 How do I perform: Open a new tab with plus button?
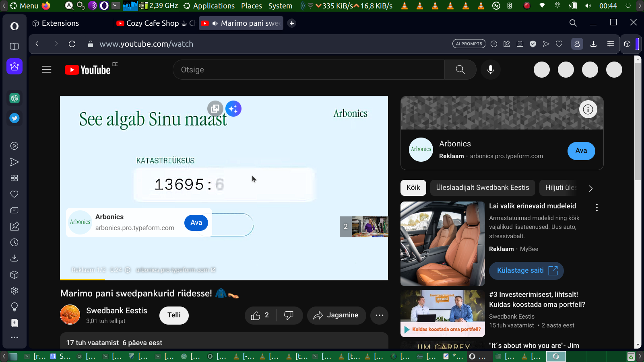pyautogui.click(x=292, y=23)
